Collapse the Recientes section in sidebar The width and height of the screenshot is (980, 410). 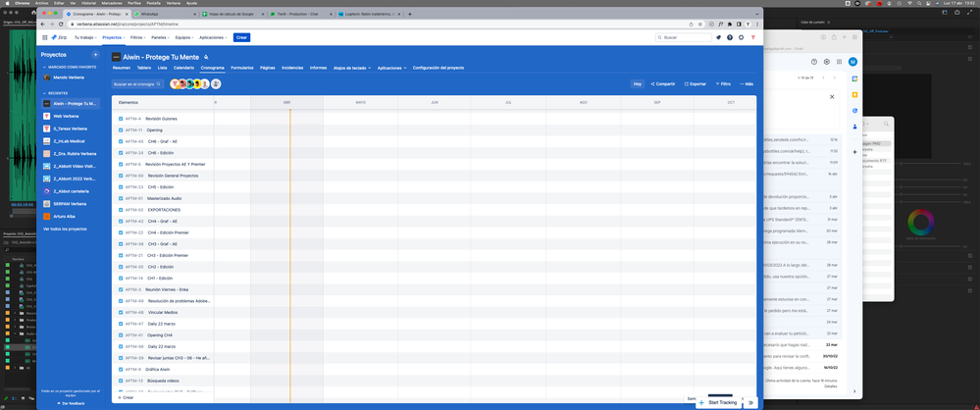[45, 92]
